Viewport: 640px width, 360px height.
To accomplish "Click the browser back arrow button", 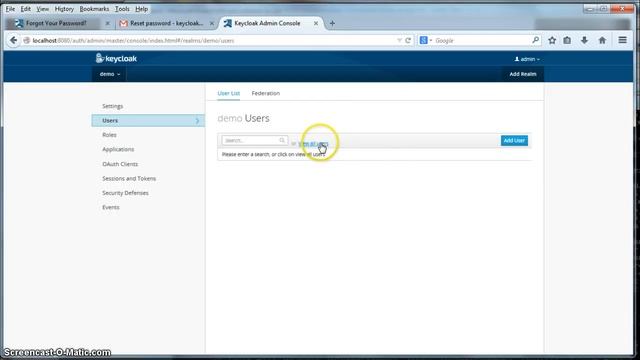I will [x=13, y=40].
